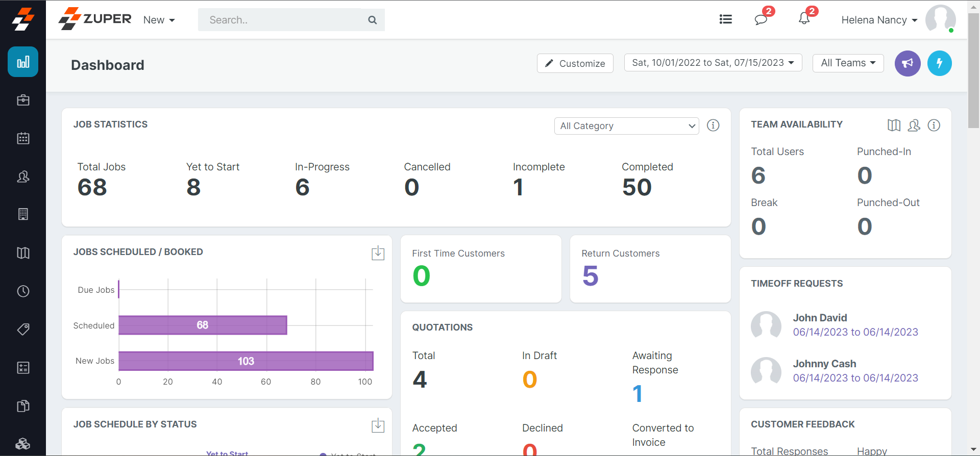Open the list view icon in header
This screenshot has height=456, width=980.
pyautogui.click(x=725, y=19)
